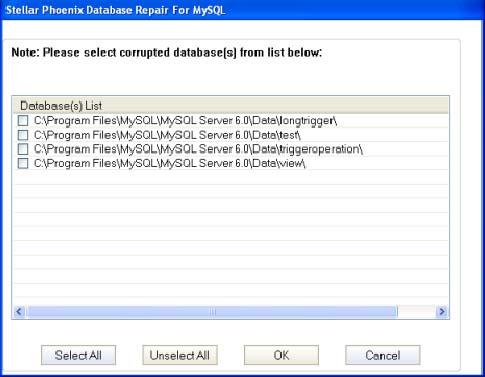Click the Database(s) List column header
The height and width of the screenshot is (377, 485).
click(x=231, y=106)
